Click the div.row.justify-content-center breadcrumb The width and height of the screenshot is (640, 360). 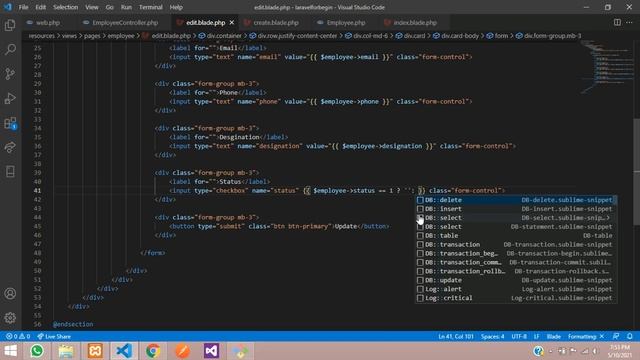293,36
